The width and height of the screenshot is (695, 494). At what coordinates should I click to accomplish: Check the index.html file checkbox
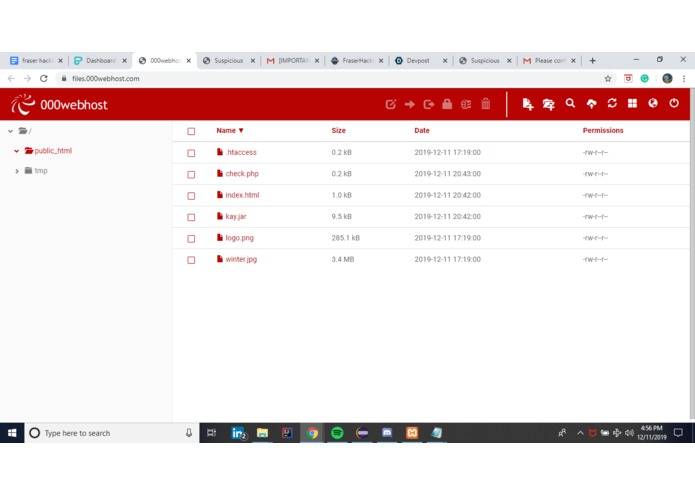click(191, 196)
